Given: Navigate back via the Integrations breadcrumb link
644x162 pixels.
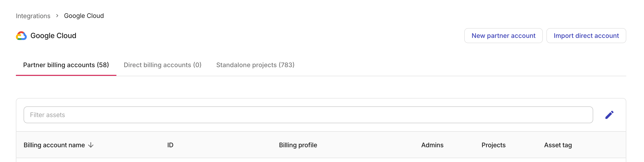Looking at the screenshot, I should tap(33, 15).
